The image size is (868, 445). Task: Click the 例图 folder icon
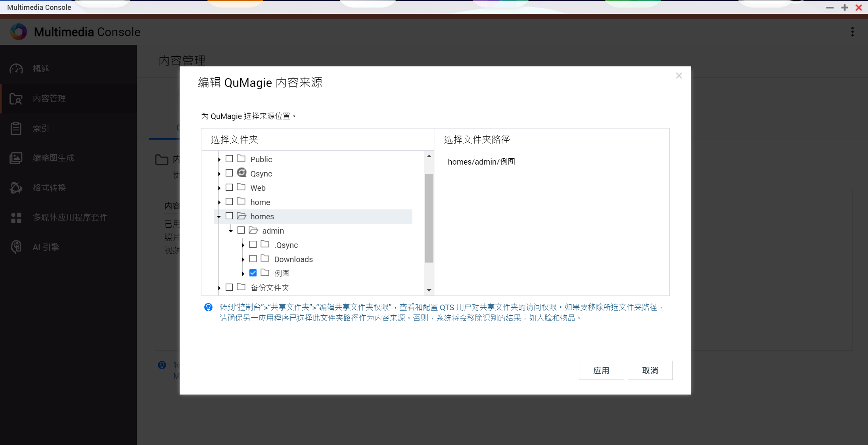[x=265, y=272]
